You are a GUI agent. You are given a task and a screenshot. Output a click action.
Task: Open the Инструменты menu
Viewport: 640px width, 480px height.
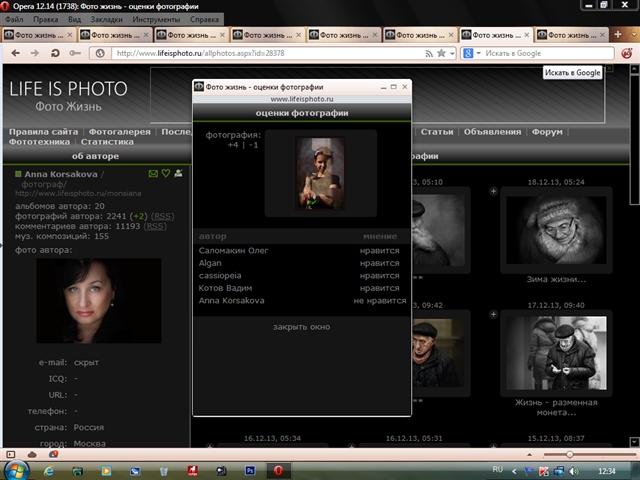(x=156, y=19)
